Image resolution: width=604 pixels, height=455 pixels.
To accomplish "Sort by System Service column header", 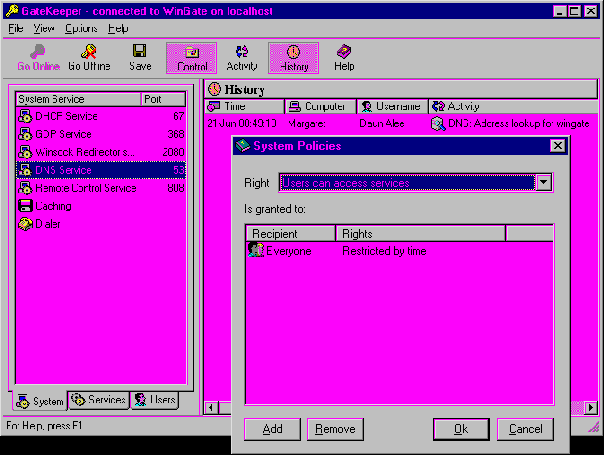I will [78, 99].
